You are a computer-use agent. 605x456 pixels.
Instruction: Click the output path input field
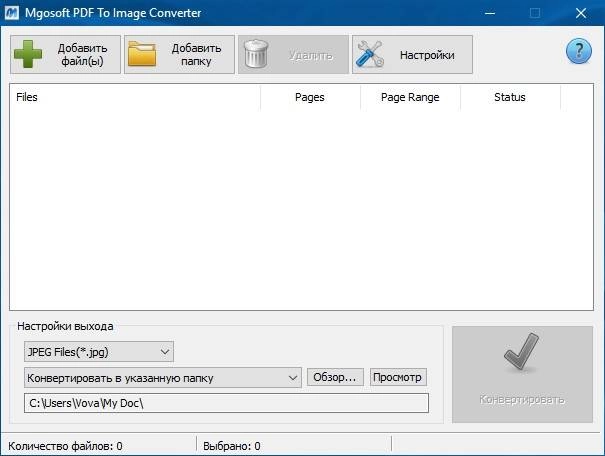click(x=226, y=403)
